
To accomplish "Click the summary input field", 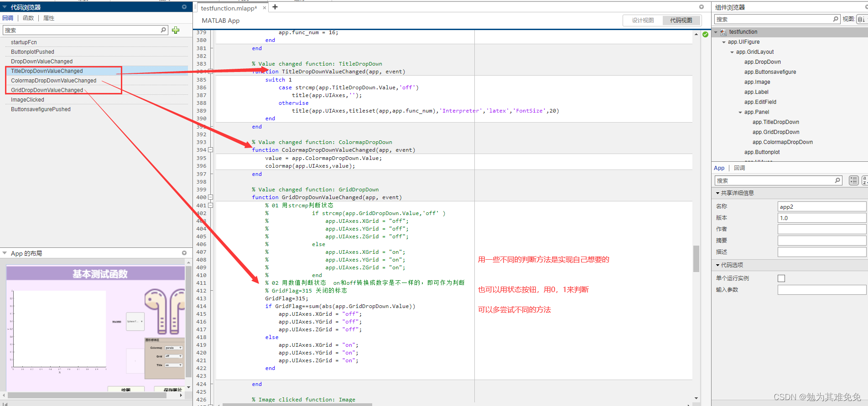I will pyautogui.click(x=821, y=241).
